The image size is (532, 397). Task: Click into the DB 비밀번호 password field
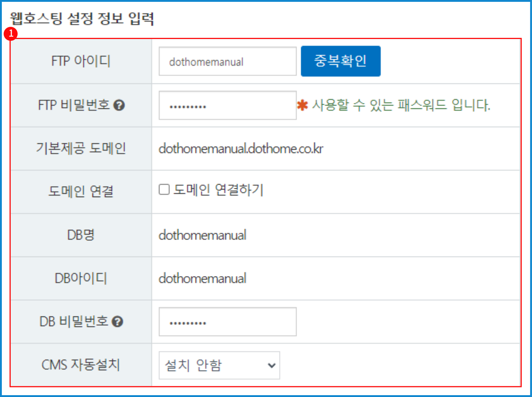(227, 322)
